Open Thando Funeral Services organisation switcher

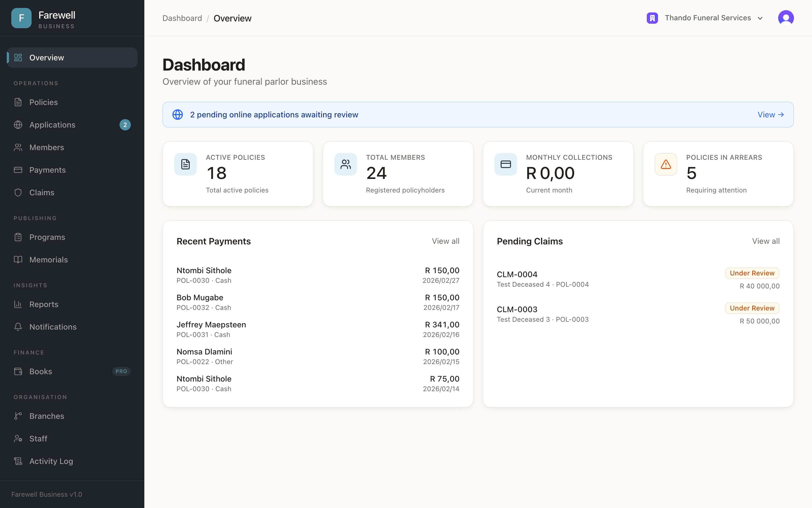point(705,18)
